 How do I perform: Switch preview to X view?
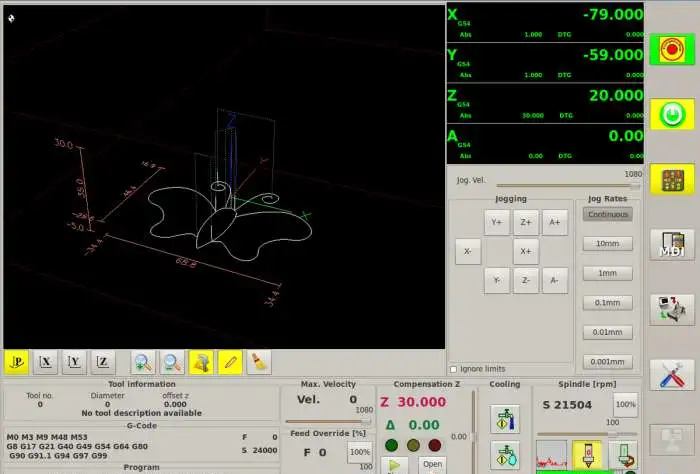pos(45,362)
